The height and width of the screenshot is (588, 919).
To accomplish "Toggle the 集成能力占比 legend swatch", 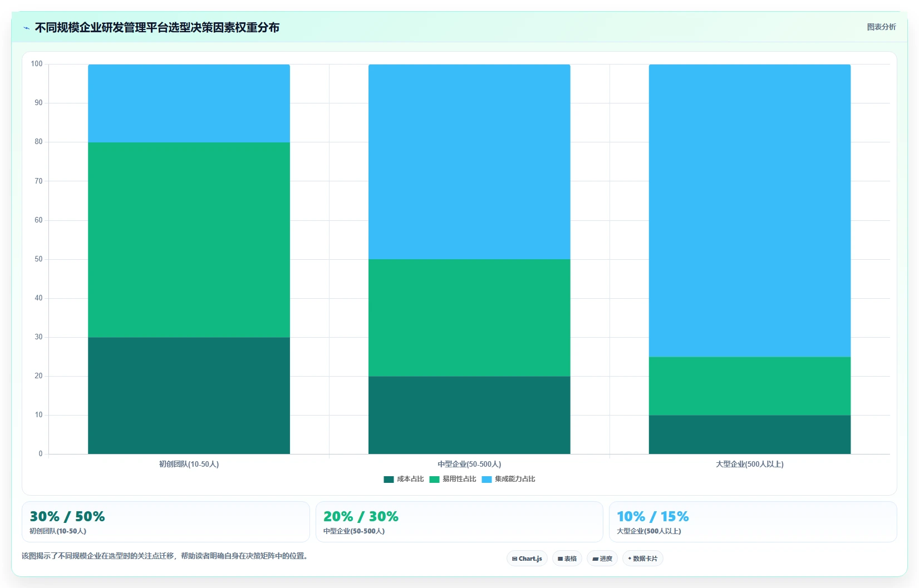I will (486, 480).
